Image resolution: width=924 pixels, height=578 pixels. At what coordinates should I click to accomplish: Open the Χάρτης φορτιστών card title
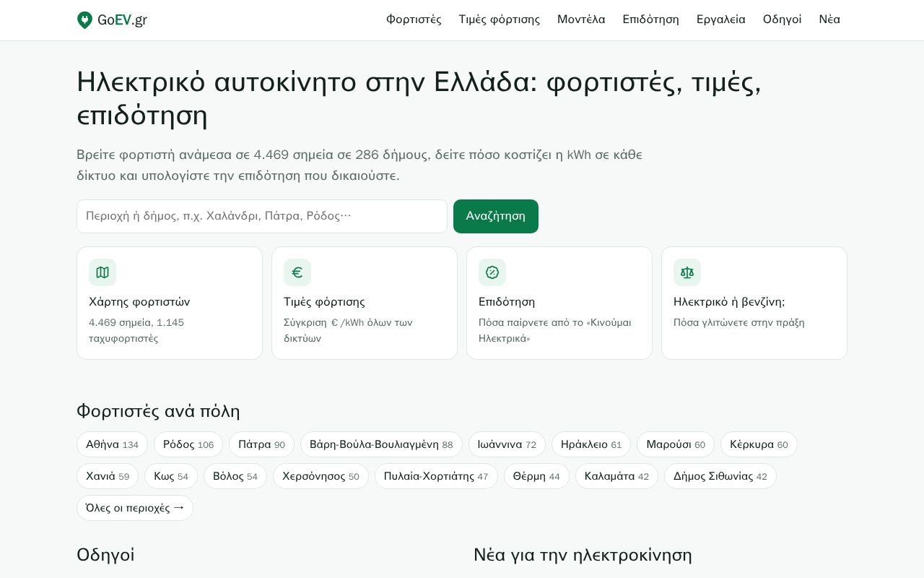click(x=139, y=302)
